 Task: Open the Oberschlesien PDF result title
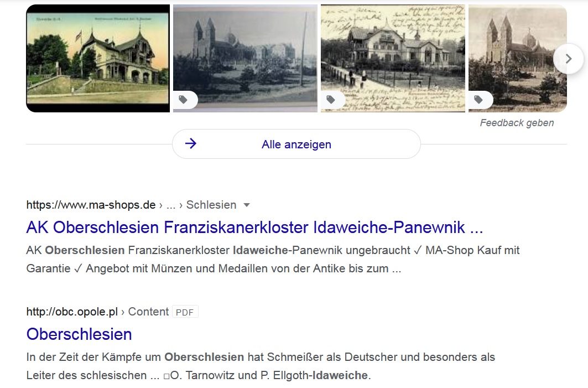pos(79,334)
